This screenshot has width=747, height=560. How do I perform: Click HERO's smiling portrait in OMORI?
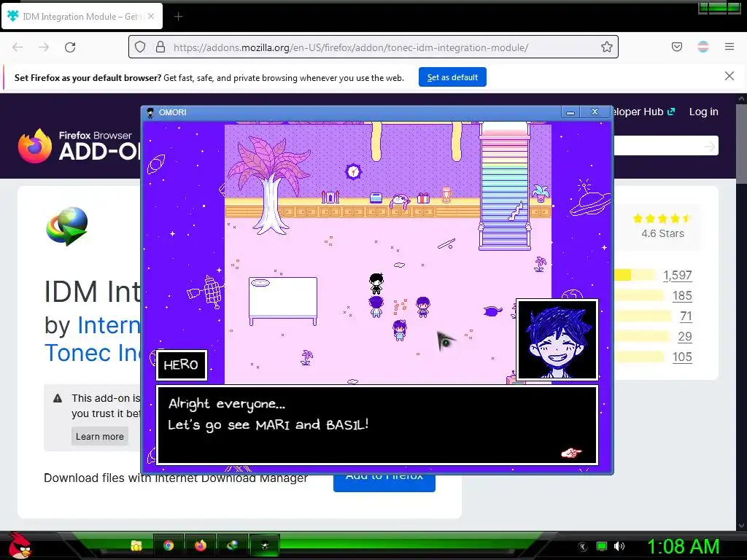coord(557,339)
